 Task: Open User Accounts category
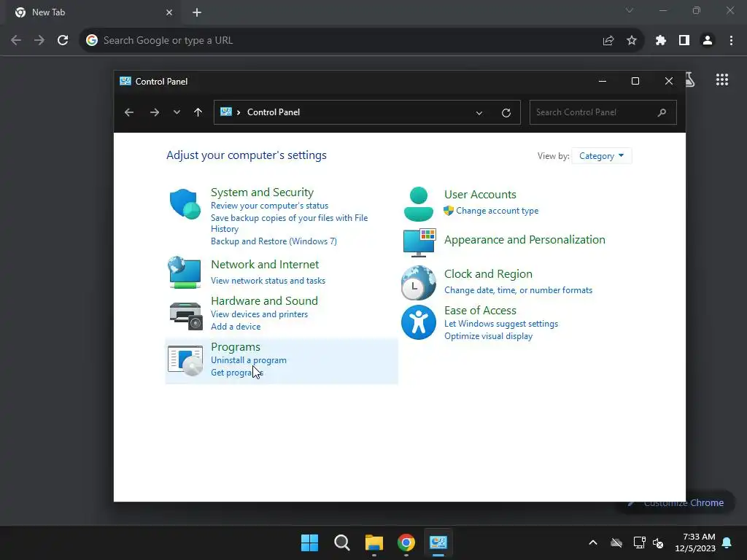[480, 194]
